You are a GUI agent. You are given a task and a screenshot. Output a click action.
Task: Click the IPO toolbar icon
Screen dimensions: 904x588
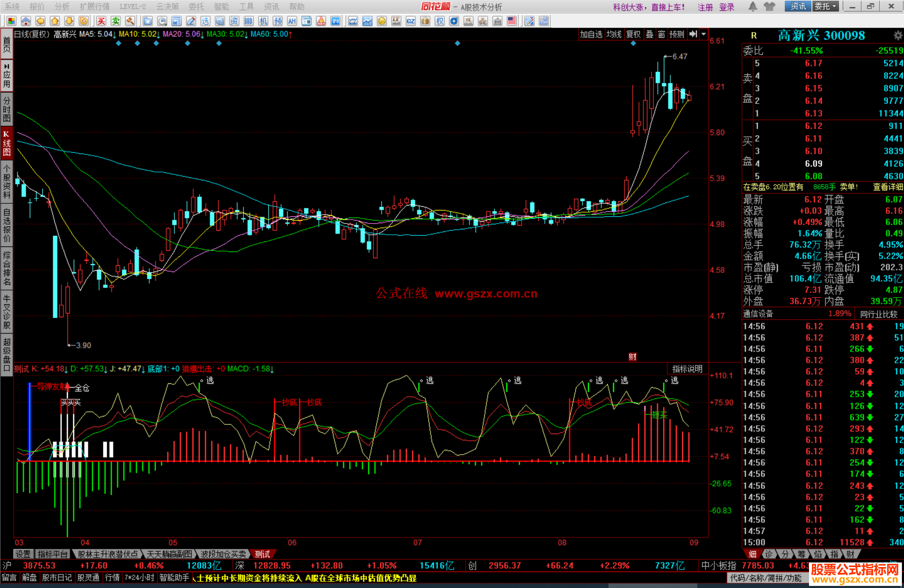336,21
